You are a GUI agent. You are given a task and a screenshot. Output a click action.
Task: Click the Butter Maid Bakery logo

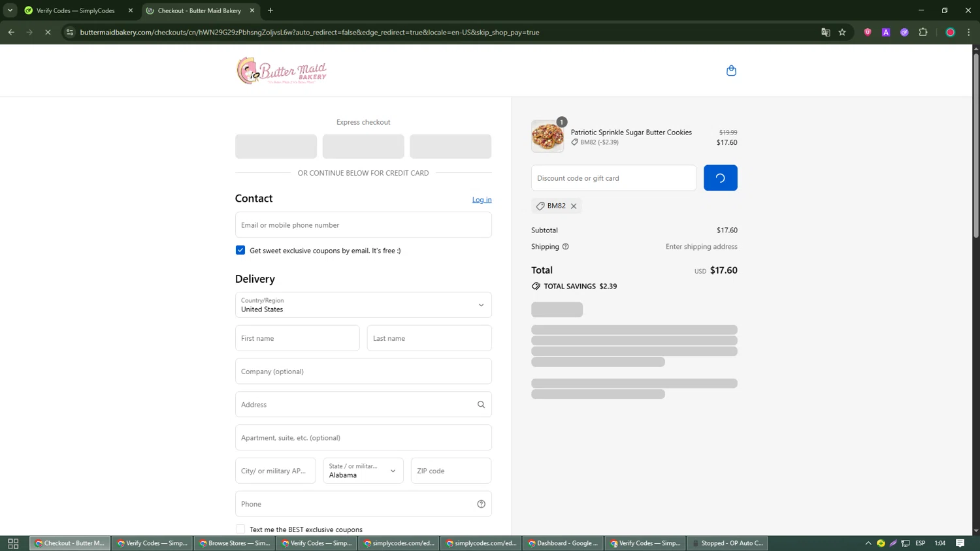coord(282,71)
